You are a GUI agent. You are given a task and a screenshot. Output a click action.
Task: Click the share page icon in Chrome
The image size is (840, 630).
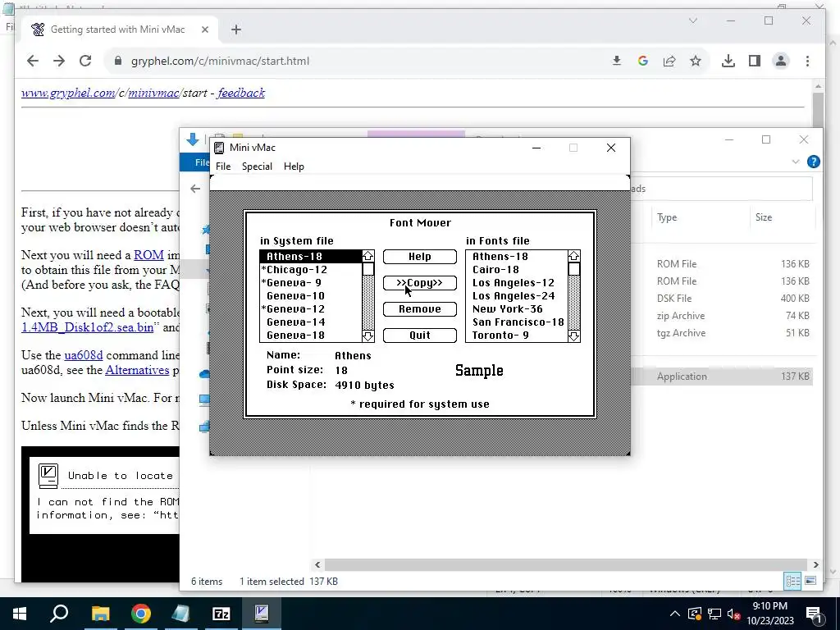(669, 61)
